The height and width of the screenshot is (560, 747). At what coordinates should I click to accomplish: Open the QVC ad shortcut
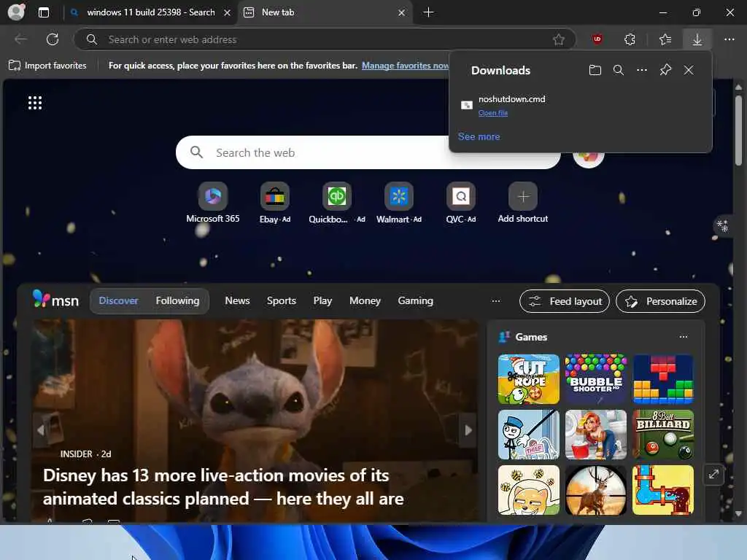[461, 203]
